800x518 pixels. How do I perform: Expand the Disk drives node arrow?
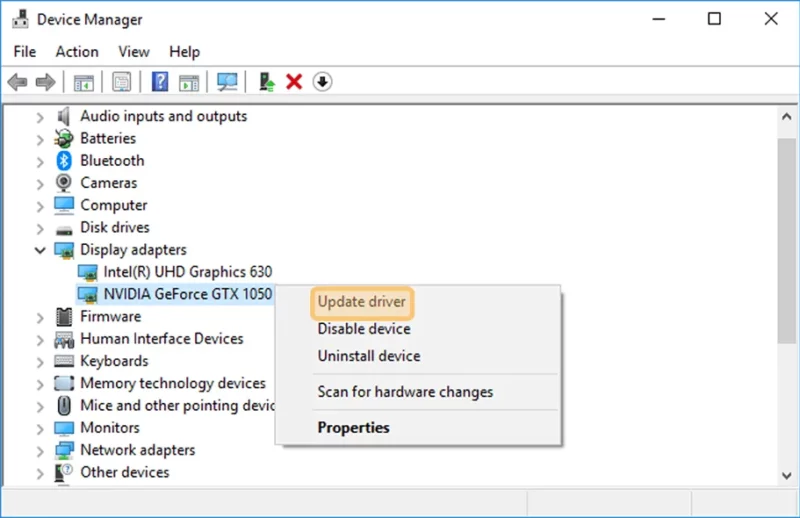point(40,229)
